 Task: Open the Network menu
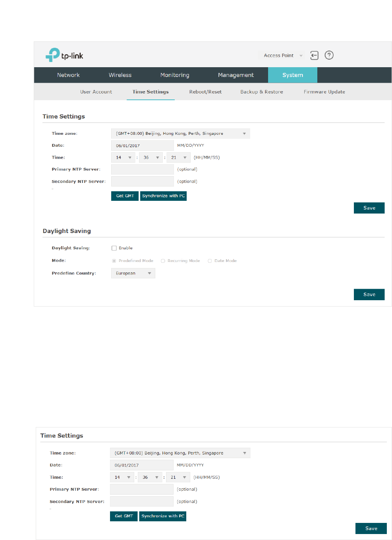68,75
